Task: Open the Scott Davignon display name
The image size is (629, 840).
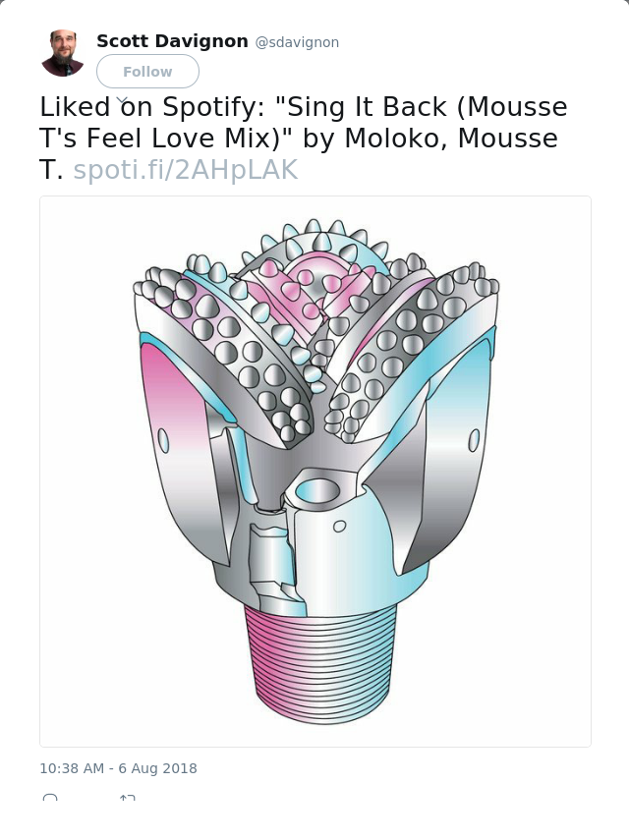Action: [172, 41]
